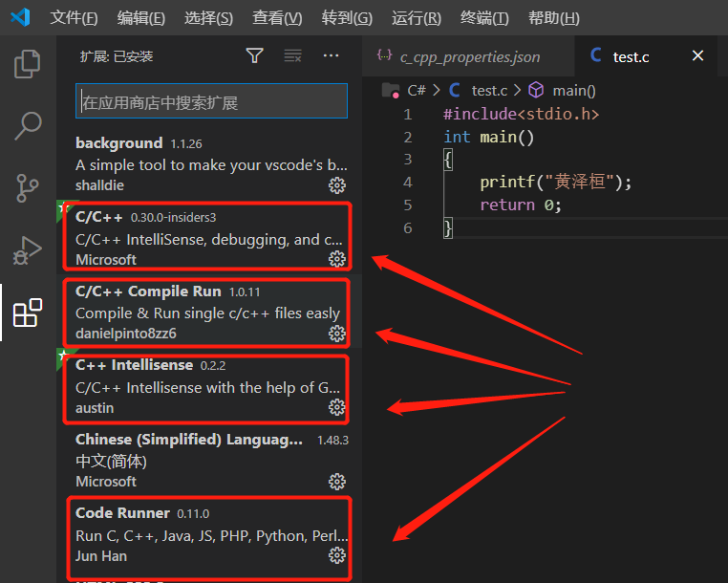The width and height of the screenshot is (728, 583).
Task: Filter extensions with the funnel icon
Action: point(254,55)
